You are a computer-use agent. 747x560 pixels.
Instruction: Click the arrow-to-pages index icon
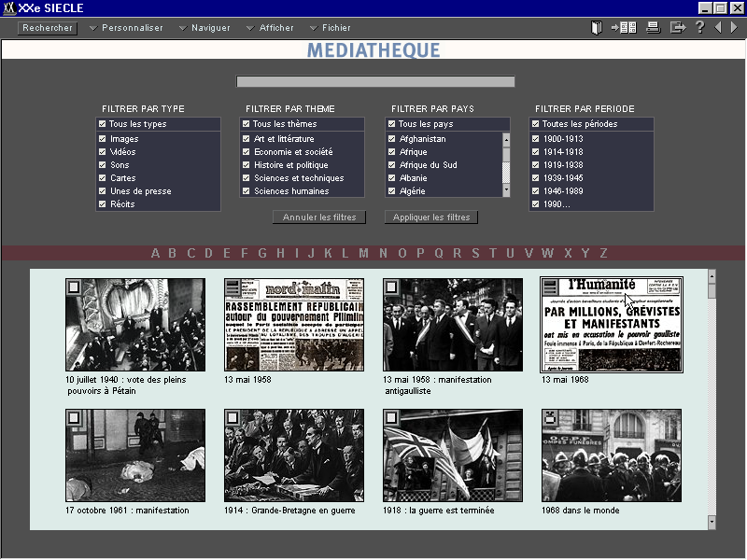pos(624,28)
